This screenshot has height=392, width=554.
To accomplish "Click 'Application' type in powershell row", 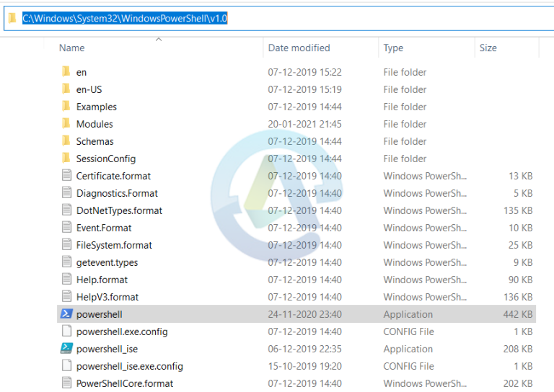I will click(x=408, y=314).
